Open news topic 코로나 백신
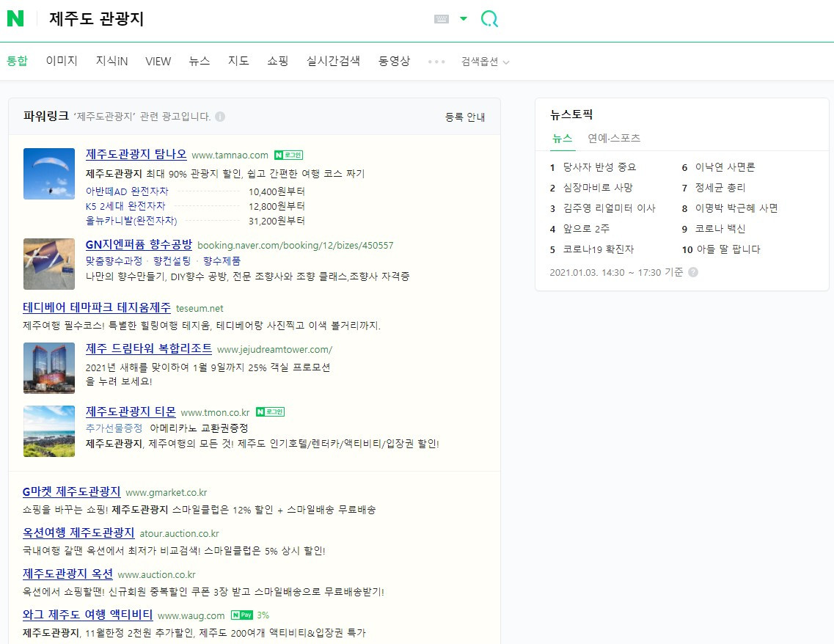 coord(720,229)
